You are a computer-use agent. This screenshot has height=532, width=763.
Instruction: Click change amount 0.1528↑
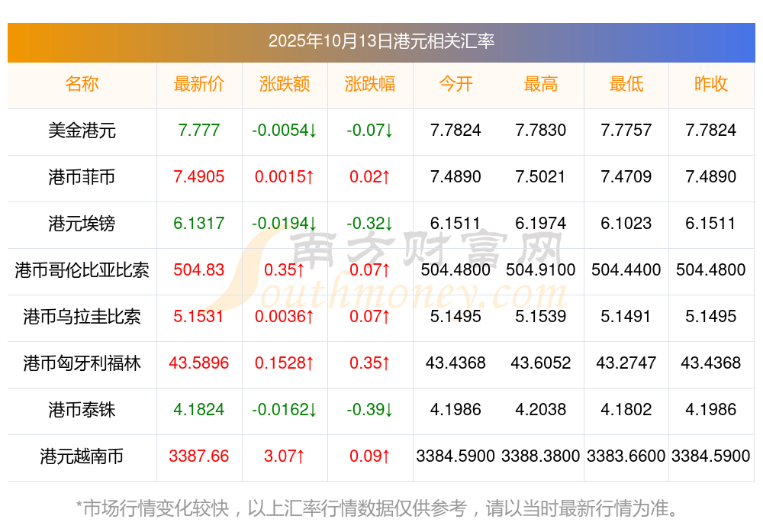tap(284, 363)
